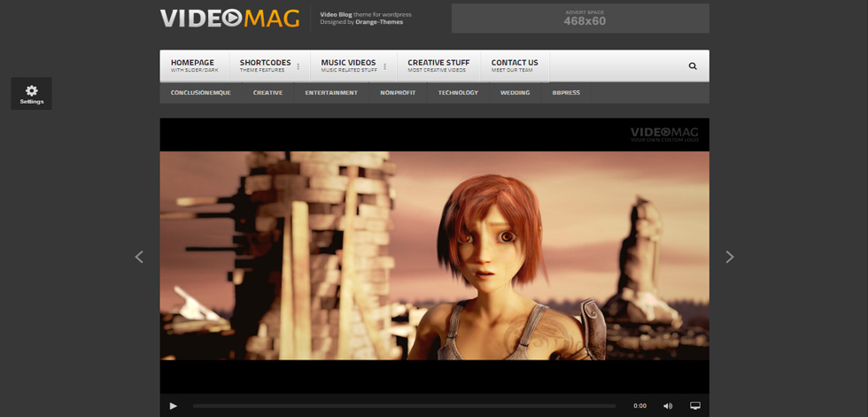Click the 0:00 time display
The width and height of the screenshot is (868, 417).
(639, 406)
